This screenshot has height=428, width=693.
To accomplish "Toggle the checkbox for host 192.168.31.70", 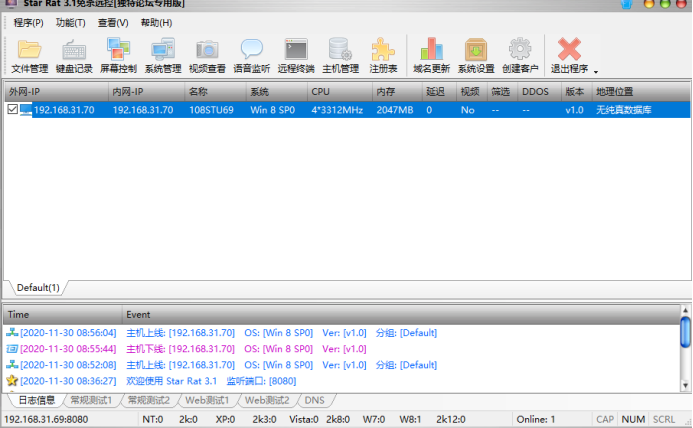I will pyautogui.click(x=12, y=109).
